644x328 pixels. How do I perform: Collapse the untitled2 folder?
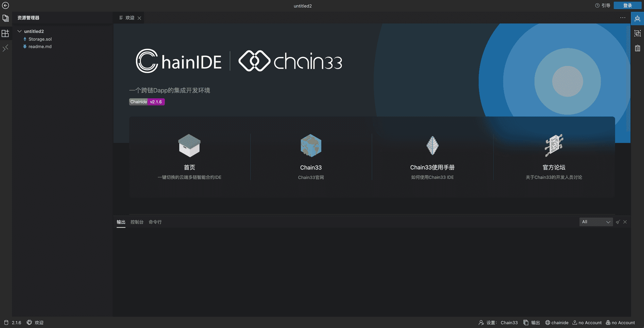coord(19,31)
